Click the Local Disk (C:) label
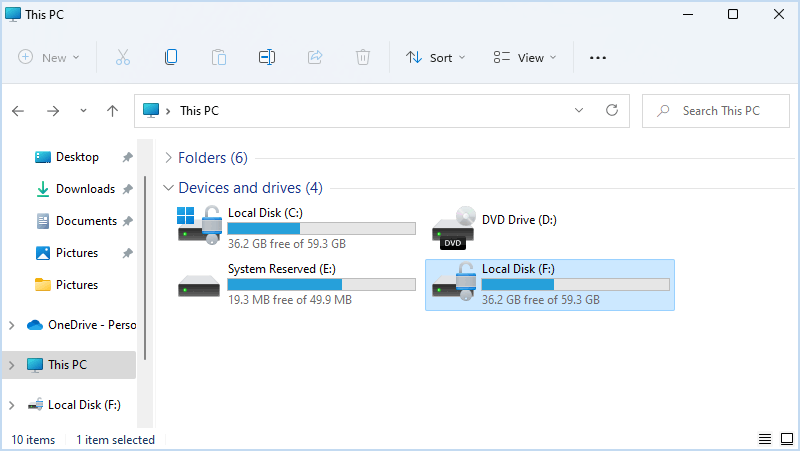 pyautogui.click(x=265, y=213)
